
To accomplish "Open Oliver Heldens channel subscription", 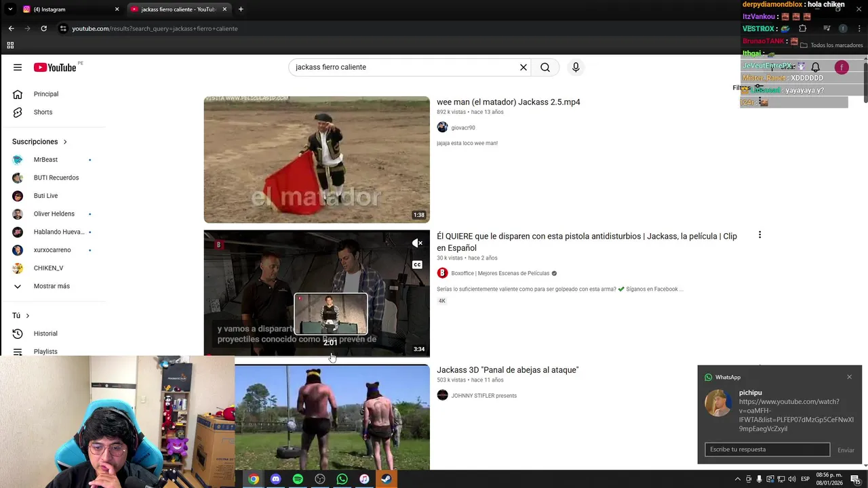I will pos(53,213).
